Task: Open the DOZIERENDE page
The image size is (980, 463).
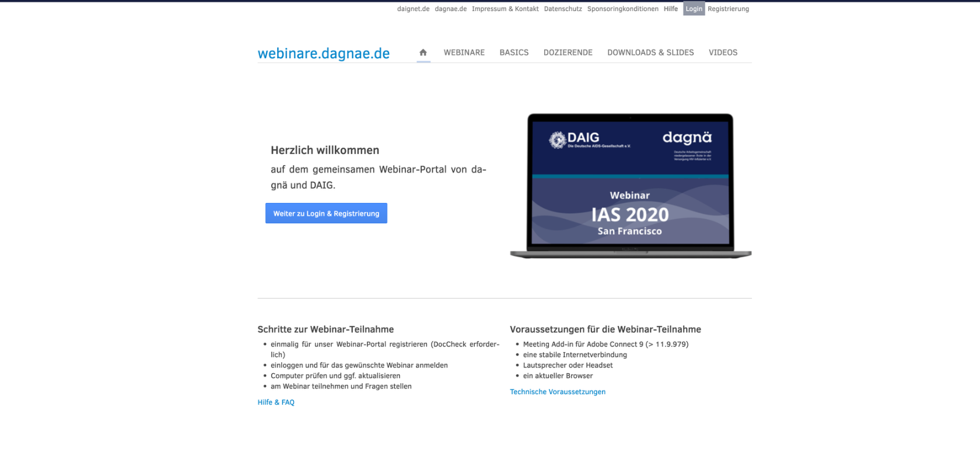Action: click(x=568, y=52)
